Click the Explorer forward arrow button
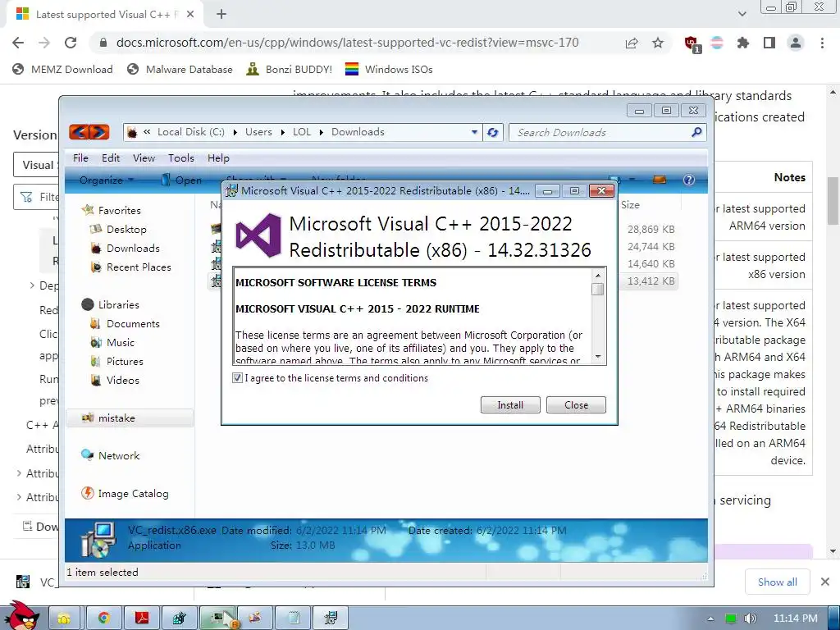The width and height of the screenshot is (840, 630). pos(99,132)
